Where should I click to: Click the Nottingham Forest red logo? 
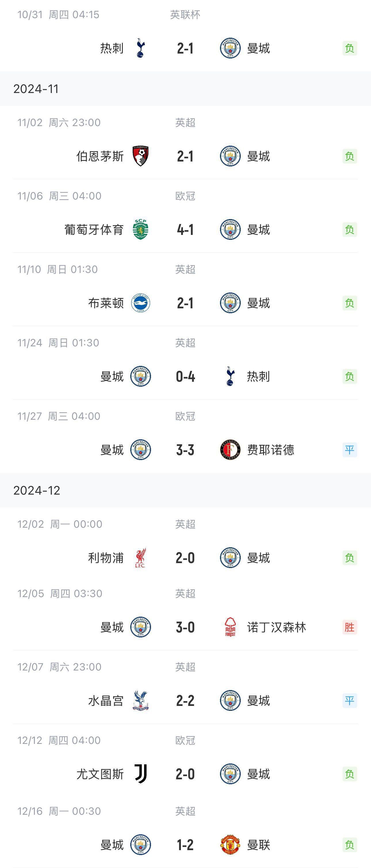(230, 627)
